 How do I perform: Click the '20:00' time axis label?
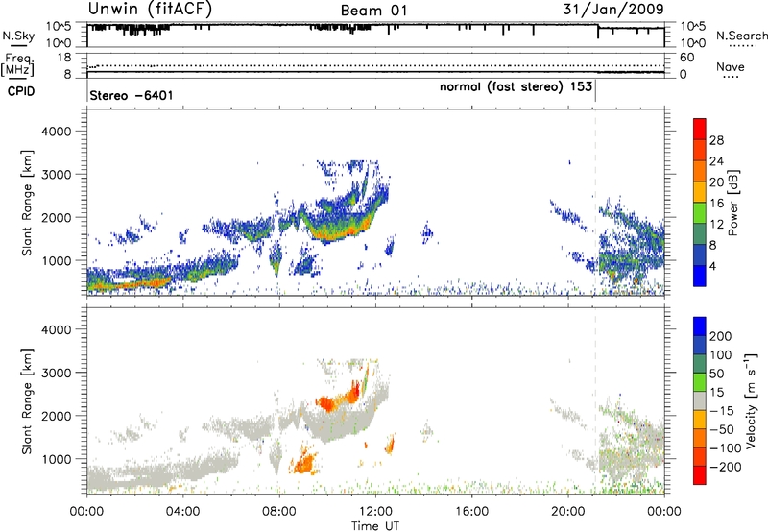point(567,512)
